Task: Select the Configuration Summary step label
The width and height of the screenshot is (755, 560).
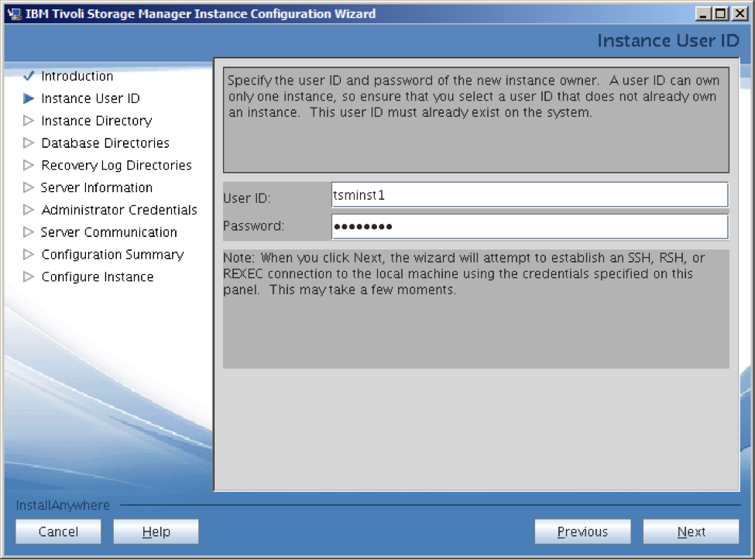Action: (x=113, y=255)
